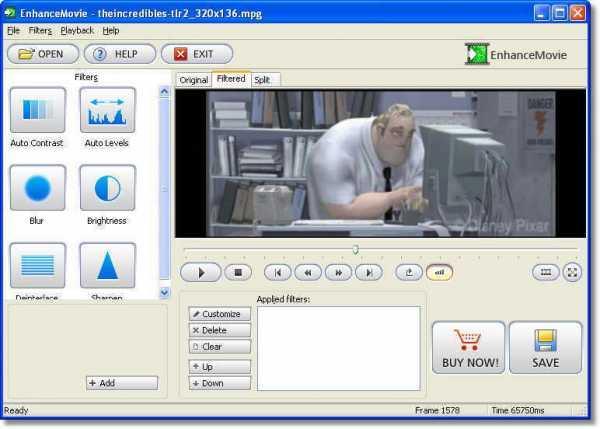600x429 pixels.
Task: Stop video playback
Action: [x=237, y=272]
